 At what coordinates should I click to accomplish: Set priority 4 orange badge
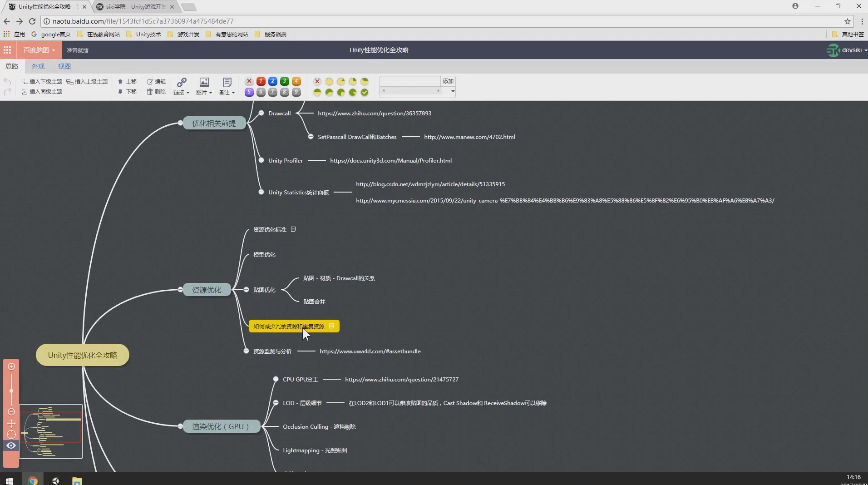click(296, 81)
